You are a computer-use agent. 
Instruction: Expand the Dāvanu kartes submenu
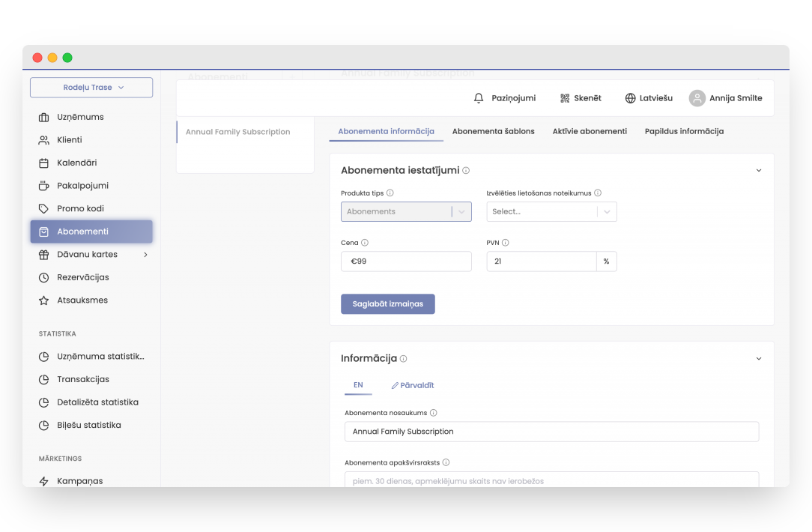tap(145, 255)
